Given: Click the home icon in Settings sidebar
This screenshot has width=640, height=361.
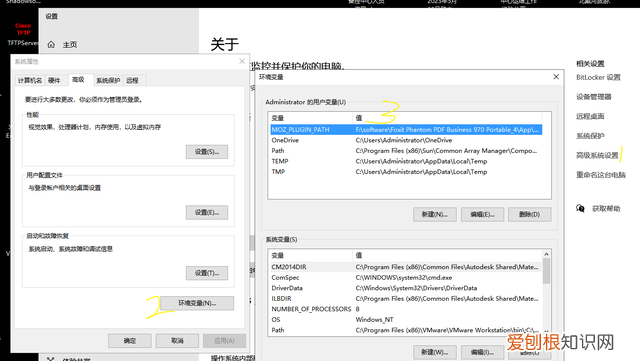Looking at the screenshot, I should [51, 45].
